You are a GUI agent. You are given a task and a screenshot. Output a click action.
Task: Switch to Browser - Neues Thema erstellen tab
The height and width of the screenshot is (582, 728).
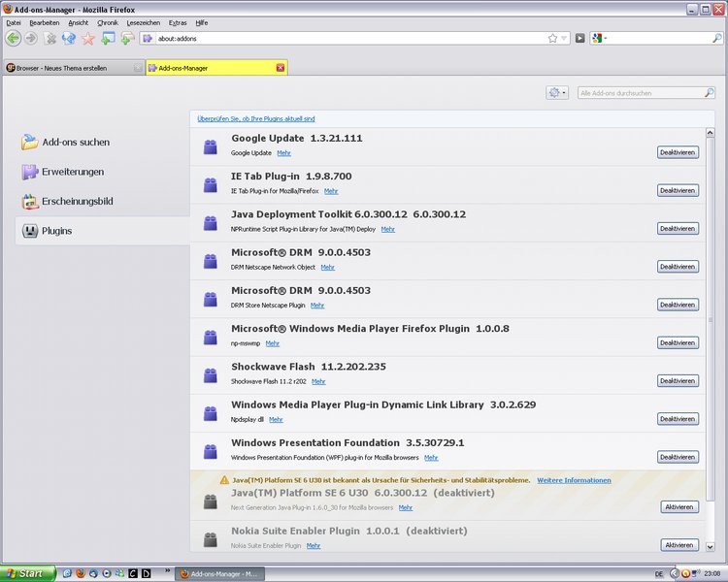pos(74,68)
